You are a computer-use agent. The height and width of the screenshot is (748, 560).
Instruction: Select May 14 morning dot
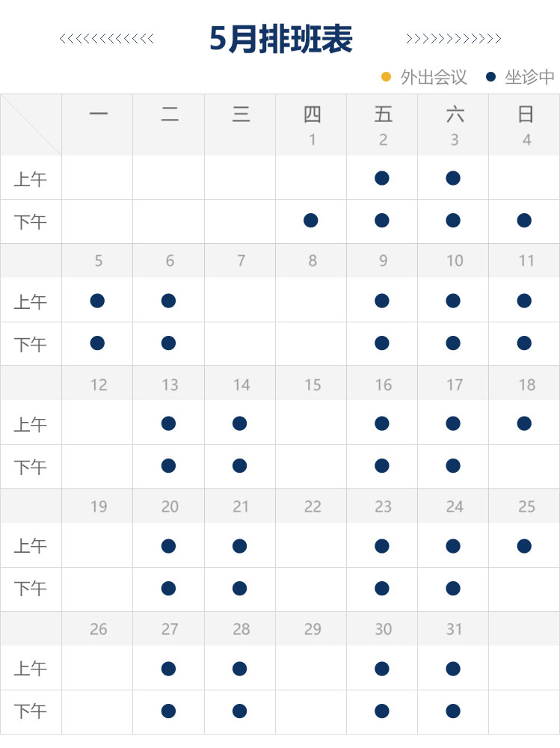tap(239, 423)
